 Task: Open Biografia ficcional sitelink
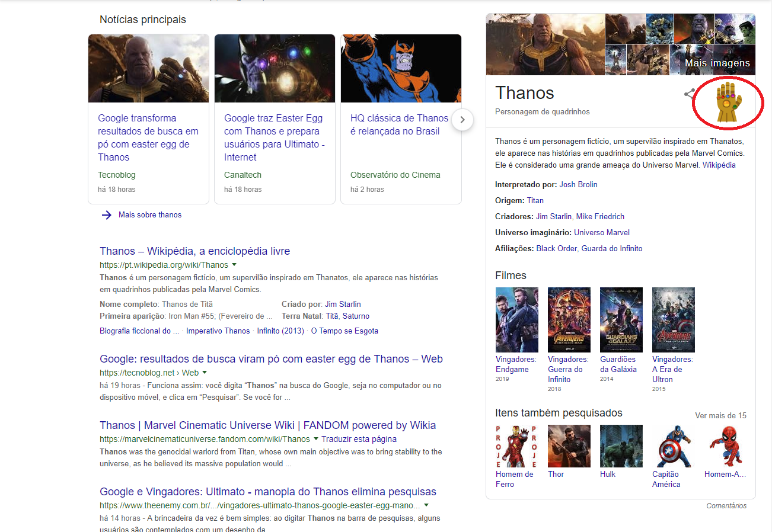[x=139, y=331]
